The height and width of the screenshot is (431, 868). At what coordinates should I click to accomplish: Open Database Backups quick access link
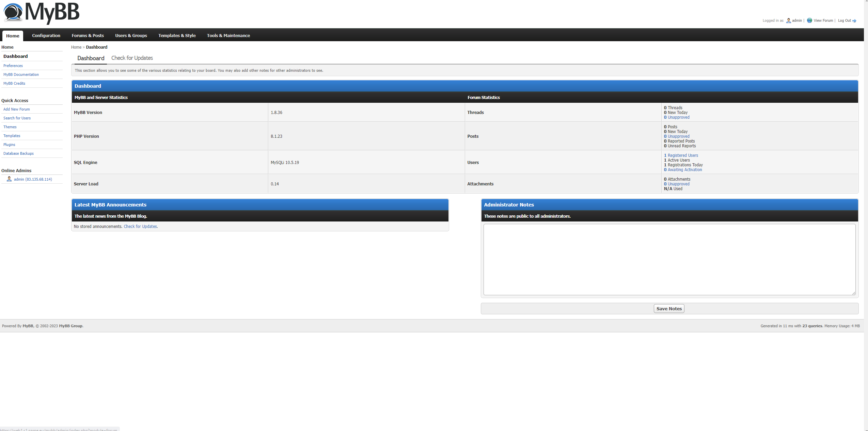click(x=18, y=153)
